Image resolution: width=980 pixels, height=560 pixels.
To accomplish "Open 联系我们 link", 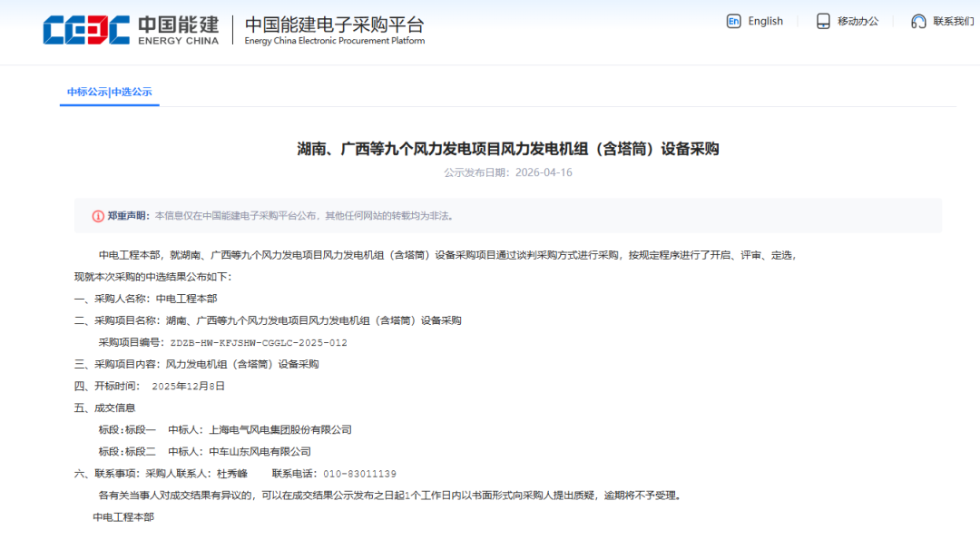I will 953,21.
